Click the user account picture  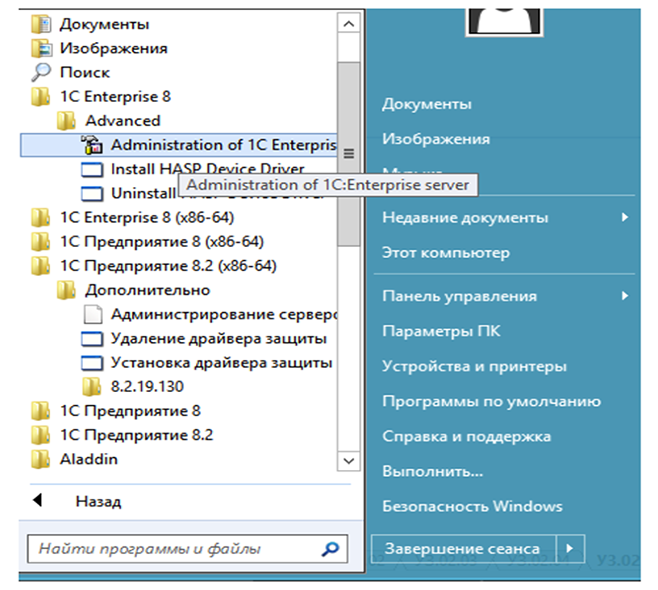point(504,21)
